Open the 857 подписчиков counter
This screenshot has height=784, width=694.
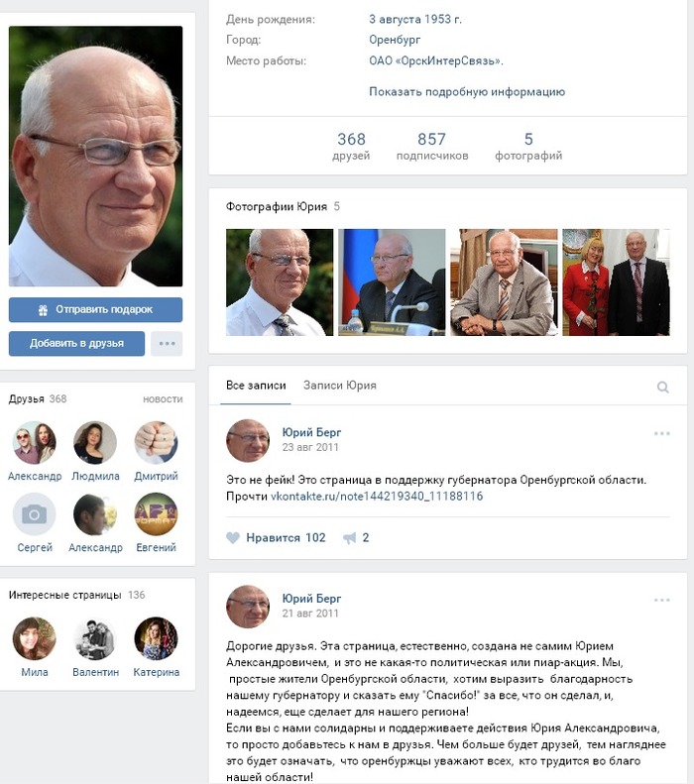click(432, 146)
